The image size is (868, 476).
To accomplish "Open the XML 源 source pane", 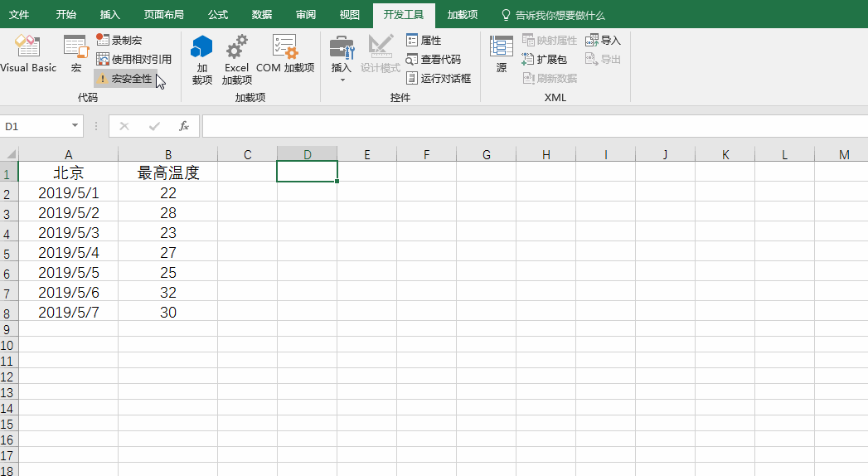I will 502,54.
